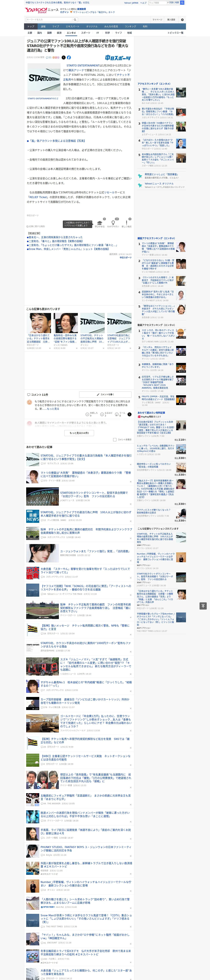Image resolution: width=210 pixels, height=980 pixels.
Task: Jump to comments via the 11 comment icon
Action: tap(48, 57)
